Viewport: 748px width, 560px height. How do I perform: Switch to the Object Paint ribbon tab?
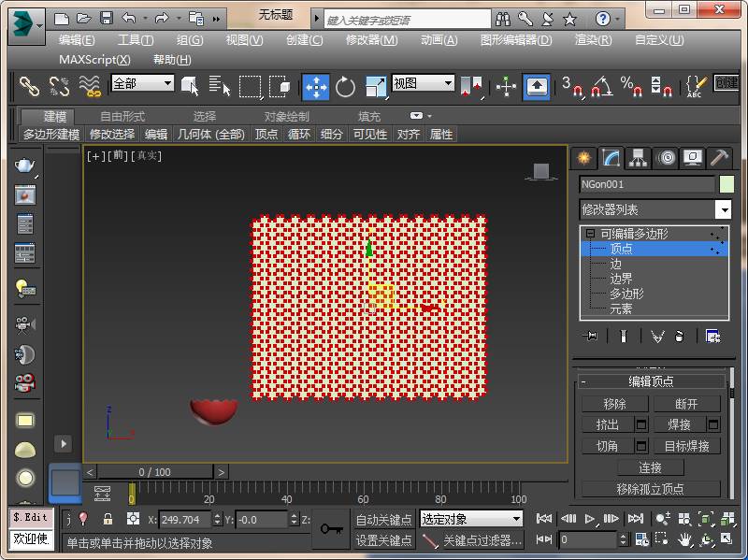pos(287,116)
